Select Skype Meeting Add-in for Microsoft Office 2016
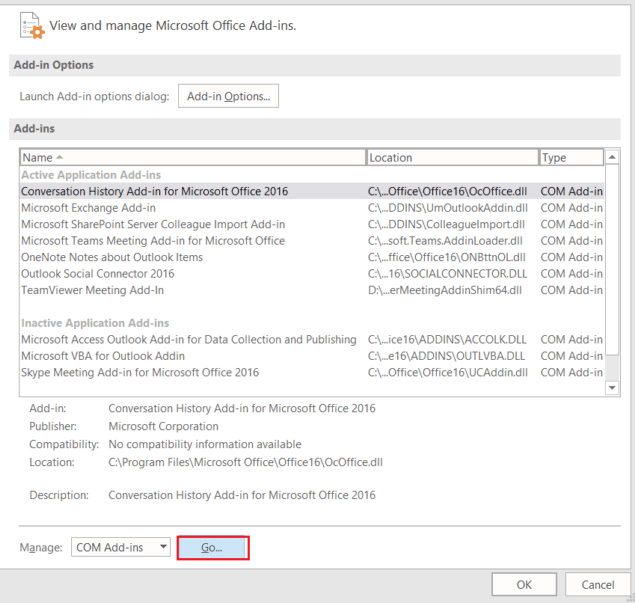The width and height of the screenshot is (635, 603). pyautogui.click(x=312, y=372)
